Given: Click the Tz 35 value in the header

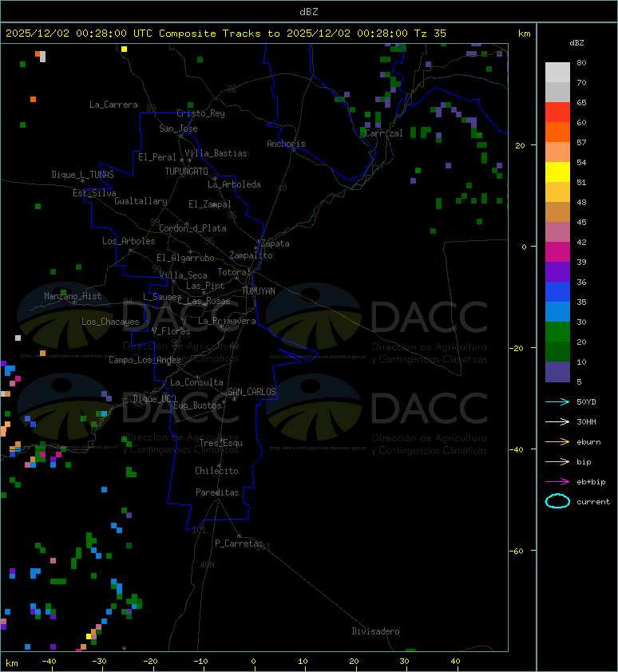Looking at the screenshot, I should click(430, 34).
